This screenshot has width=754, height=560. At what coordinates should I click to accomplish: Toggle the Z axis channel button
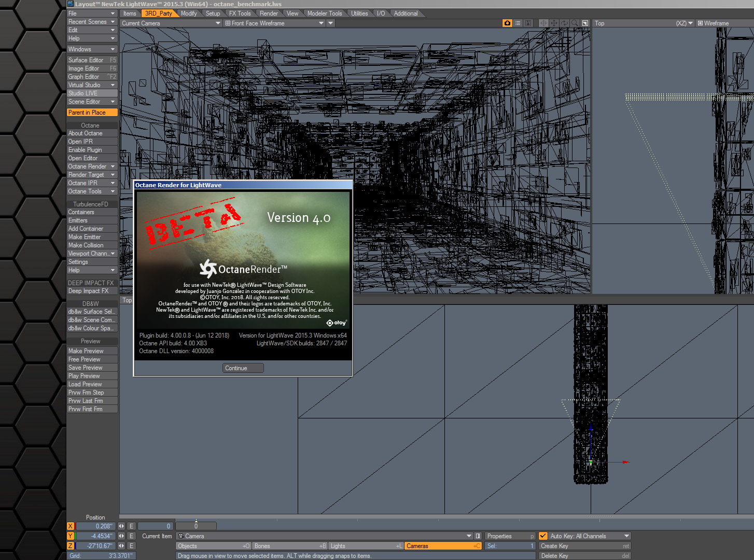pyautogui.click(x=71, y=546)
